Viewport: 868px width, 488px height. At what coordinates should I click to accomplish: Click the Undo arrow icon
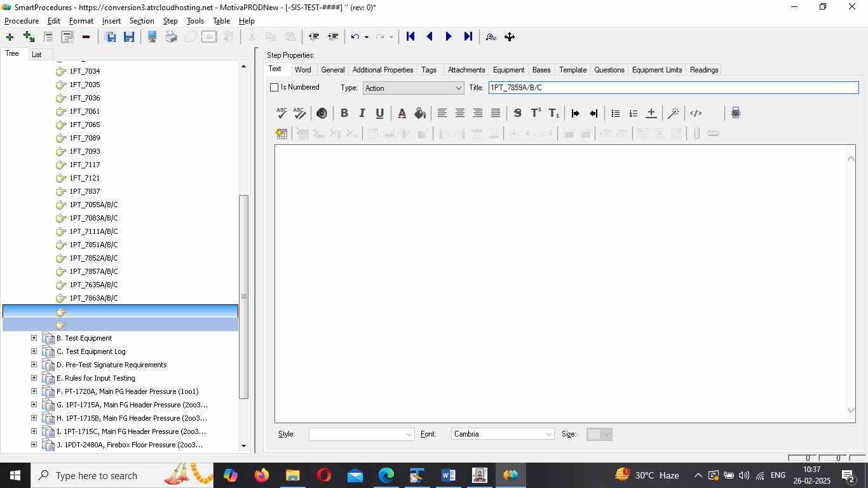[355, 37]
